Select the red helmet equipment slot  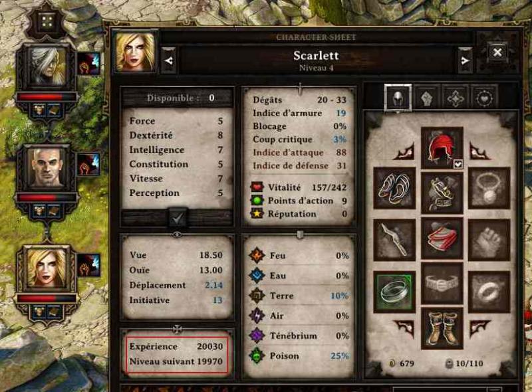(442, 148)
